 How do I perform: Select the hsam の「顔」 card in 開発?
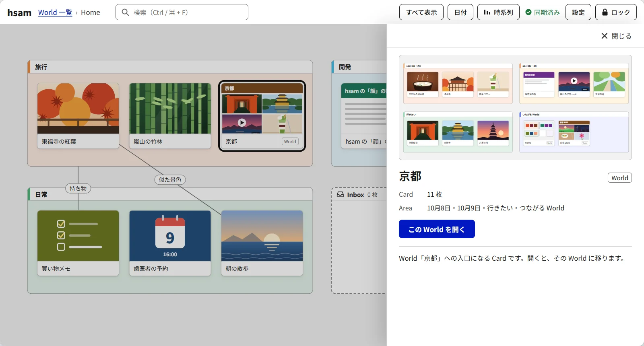(364, 116)
